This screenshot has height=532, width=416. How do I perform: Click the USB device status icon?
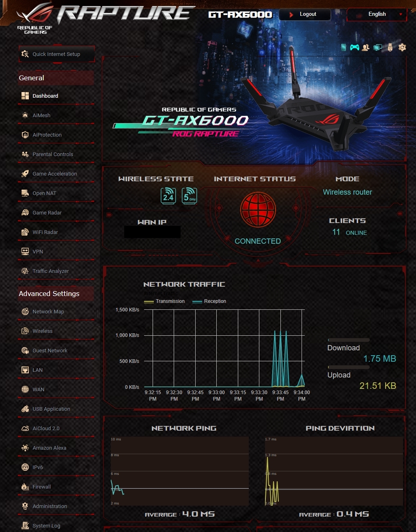pyautogui.click(x=390, y=47)
